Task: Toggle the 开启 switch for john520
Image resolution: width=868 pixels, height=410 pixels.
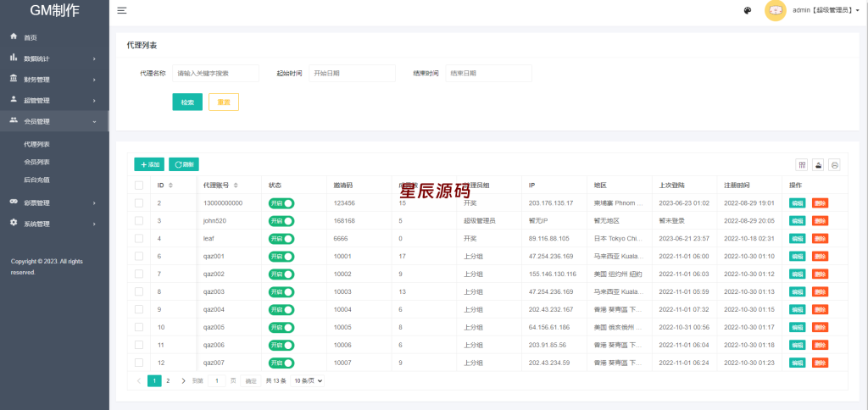Action: (x=281, y=221)
